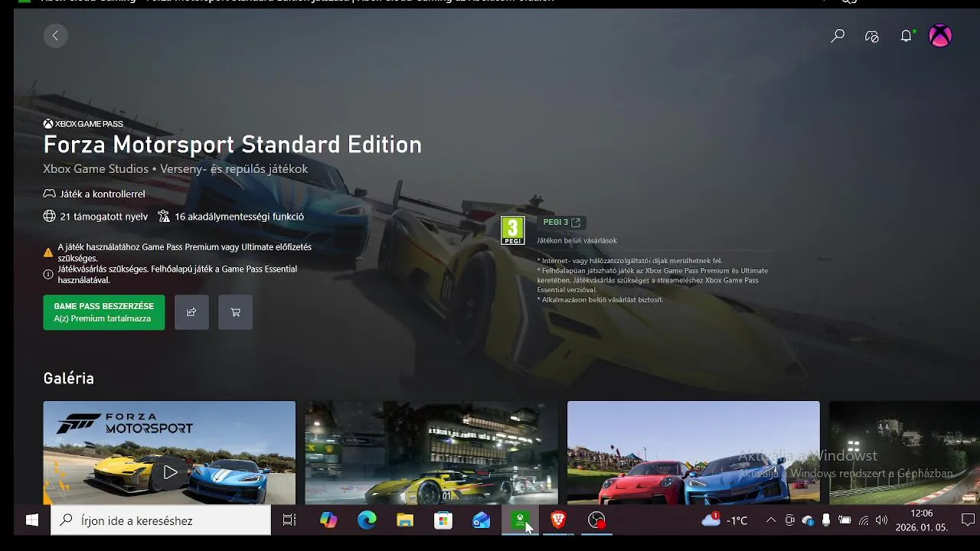The height and width of the screenshot is (551, 980).
Task: Click '16 akadálymentességi funkció' text
Action: click(x=239, y=217)
